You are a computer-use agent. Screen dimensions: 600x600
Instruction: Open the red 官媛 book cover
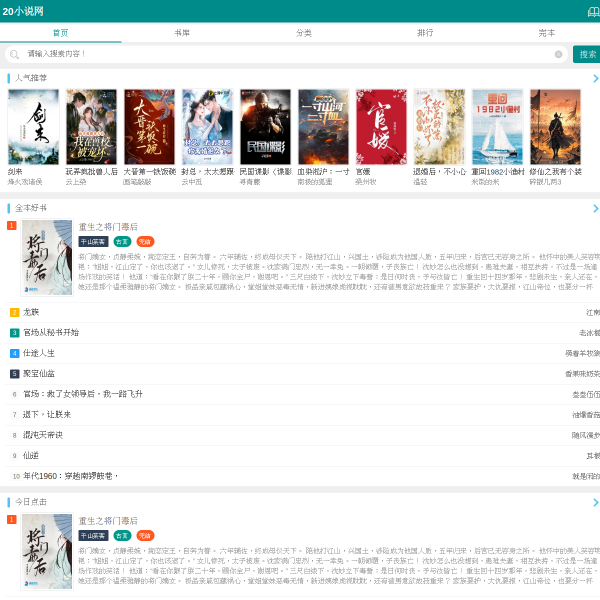pyautogui.click(x=381, y=127)
